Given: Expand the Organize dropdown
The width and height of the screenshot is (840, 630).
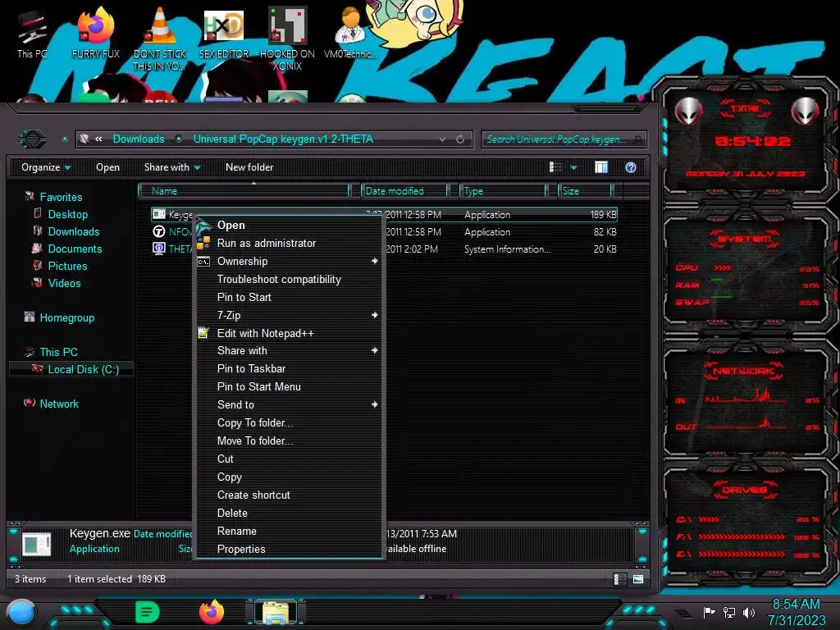Looking at the screenshot, I should [x=46, y=167].
